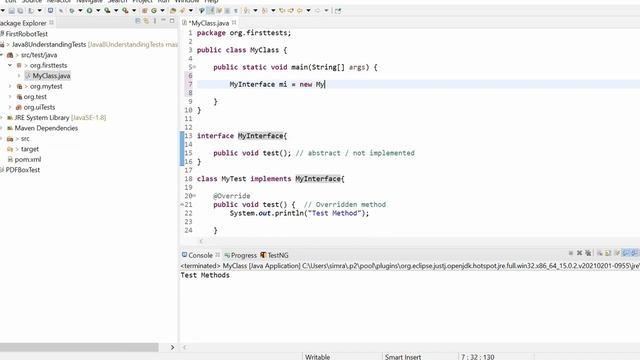The height and width of the screenshot is (360, 640).
Task: Expand the org.test package node
Action: [10, 97]
